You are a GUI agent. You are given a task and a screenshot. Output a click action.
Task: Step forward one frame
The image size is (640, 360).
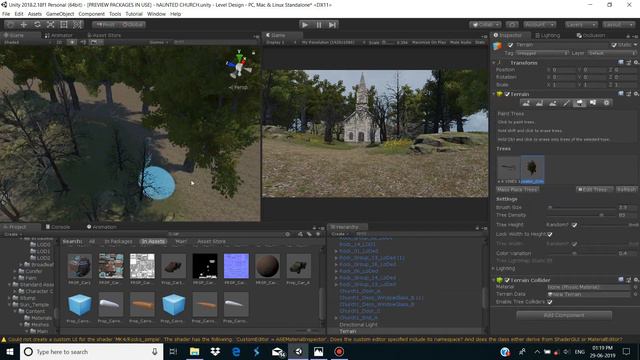pos(333,25)
